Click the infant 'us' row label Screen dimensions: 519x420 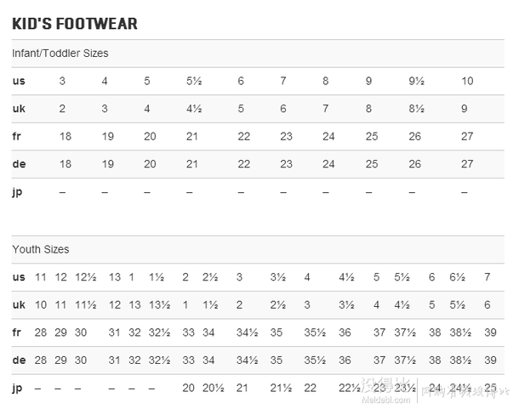point(19,81)
